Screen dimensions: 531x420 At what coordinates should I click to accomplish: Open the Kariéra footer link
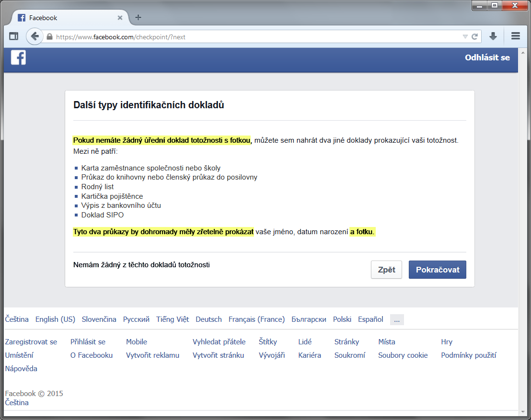310,355
